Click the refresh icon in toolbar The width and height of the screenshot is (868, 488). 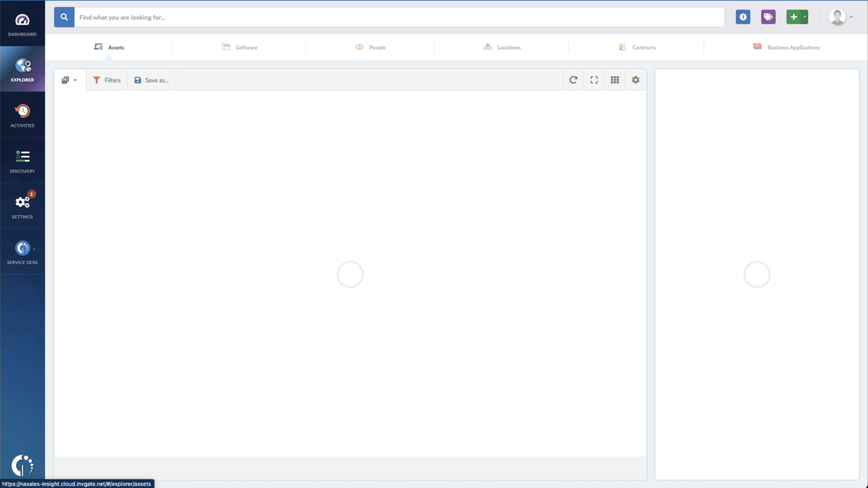coord(573,80)
